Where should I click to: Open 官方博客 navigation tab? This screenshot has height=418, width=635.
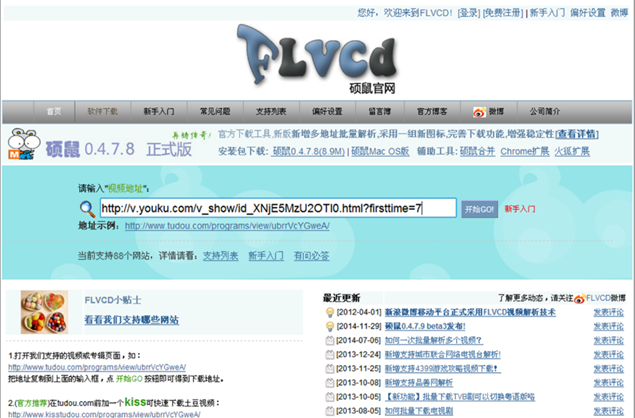pos(432,111)
